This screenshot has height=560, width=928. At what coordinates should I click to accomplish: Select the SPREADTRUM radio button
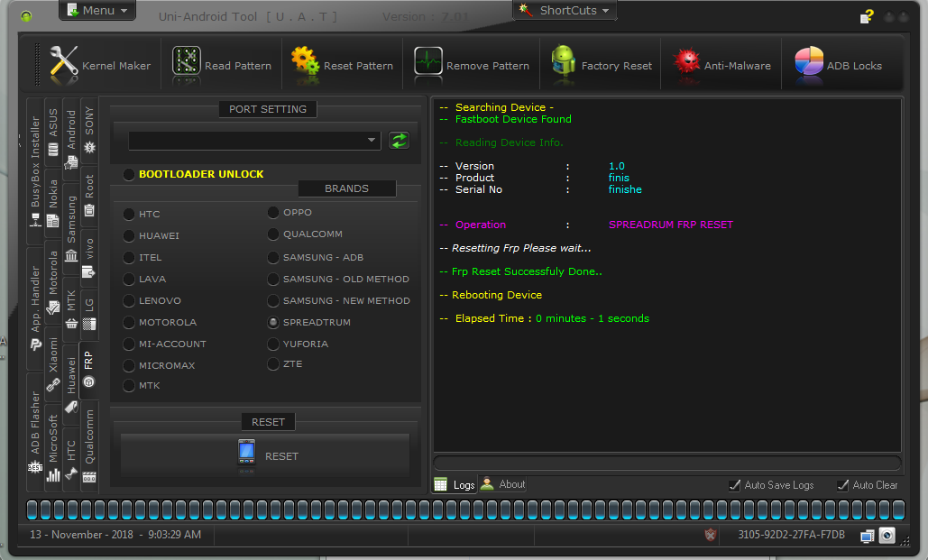click(x=273, y=322)
